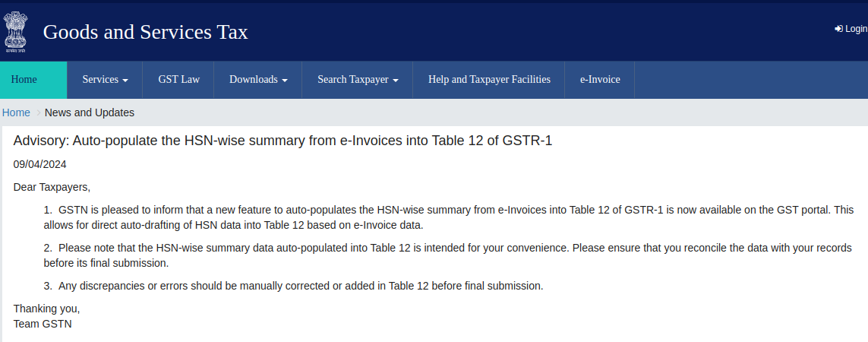The image size is (868, 342).
Task: Open the GST Law menu item
Action: tap(179, 80)
